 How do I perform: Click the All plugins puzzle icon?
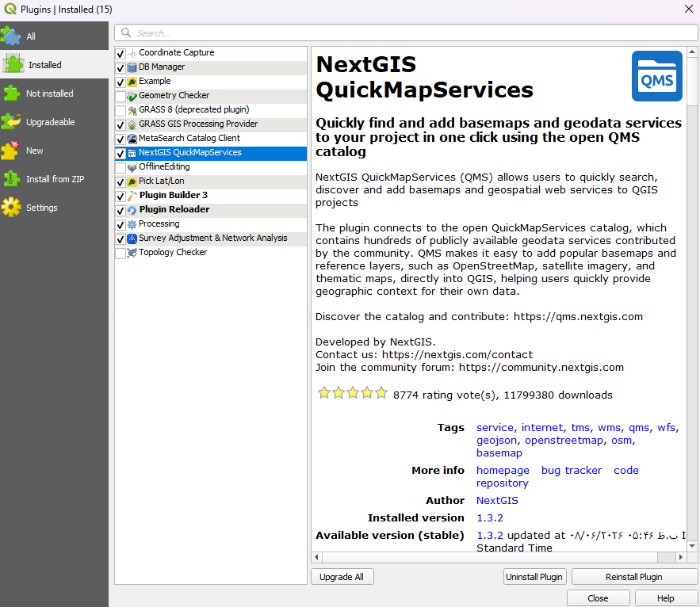tap(11, 36)
